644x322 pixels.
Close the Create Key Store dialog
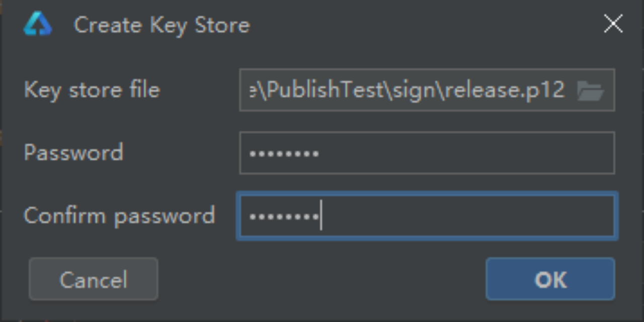tap(613, 24)
